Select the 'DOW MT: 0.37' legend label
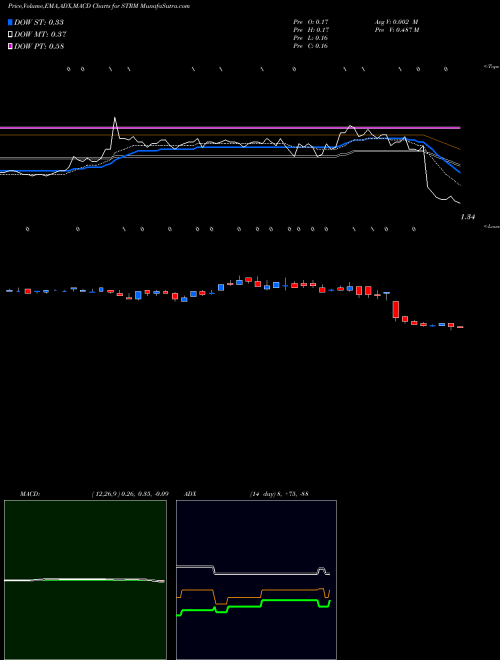The height and width of the screenshot is (660, 500). pyautogui.click(x=40, y=35)
